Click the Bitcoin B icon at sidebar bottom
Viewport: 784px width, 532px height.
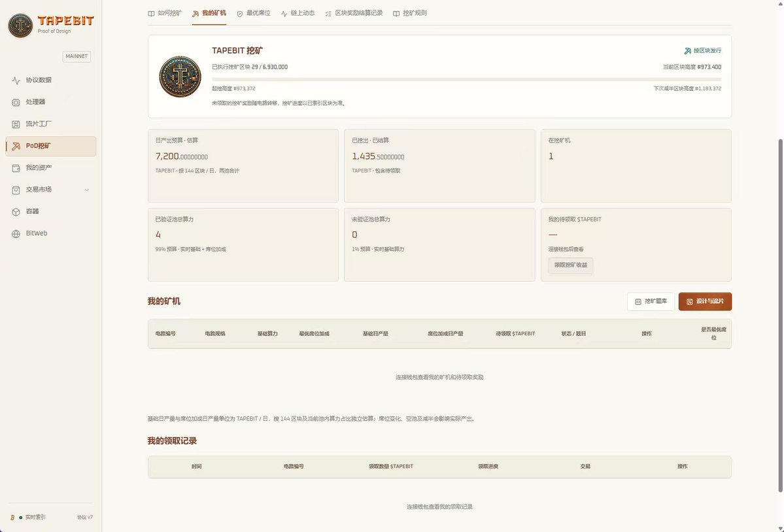(12, 518)
